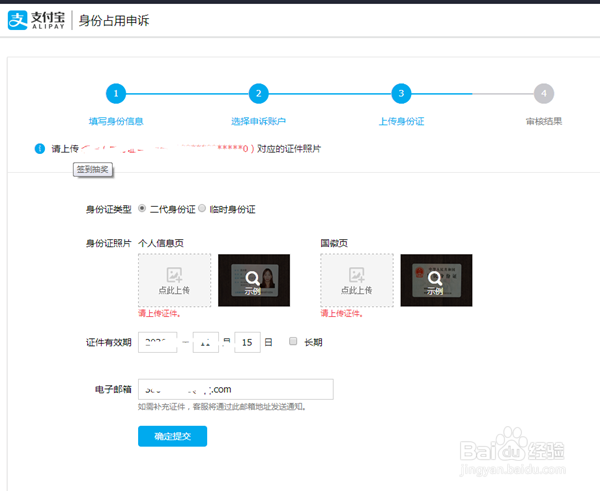Screen dimensions: 600x491
Task: Select the 二代身份证 radio button
Action: point(142,208)
